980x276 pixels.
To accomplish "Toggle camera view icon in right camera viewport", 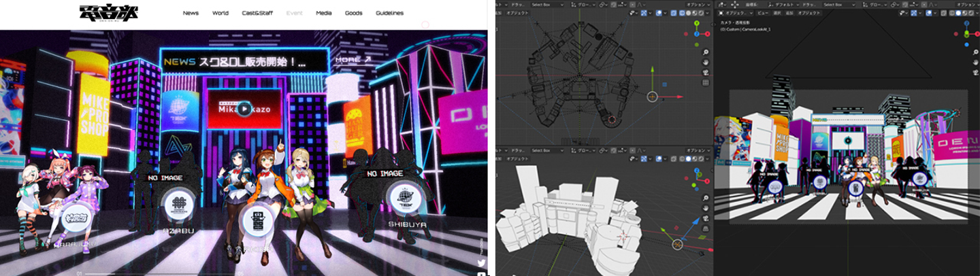I will click(976, 72).
